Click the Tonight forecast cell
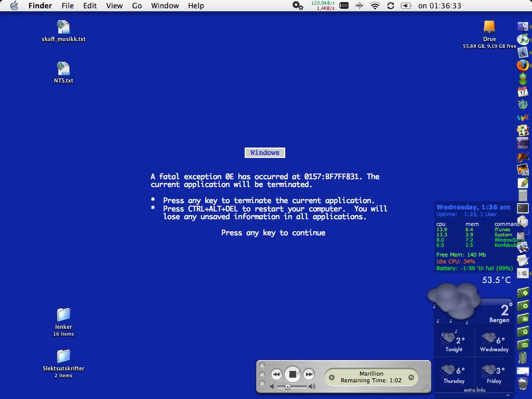Image resolution: width=532 pixels, height=399 pixels. tap(454, 341)
